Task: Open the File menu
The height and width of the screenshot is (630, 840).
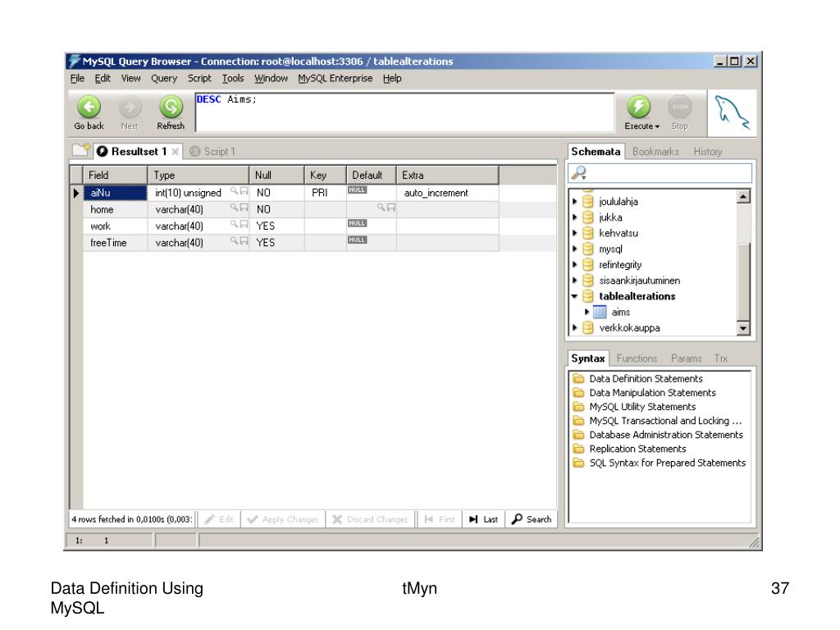Action: (x=77, y=78)
